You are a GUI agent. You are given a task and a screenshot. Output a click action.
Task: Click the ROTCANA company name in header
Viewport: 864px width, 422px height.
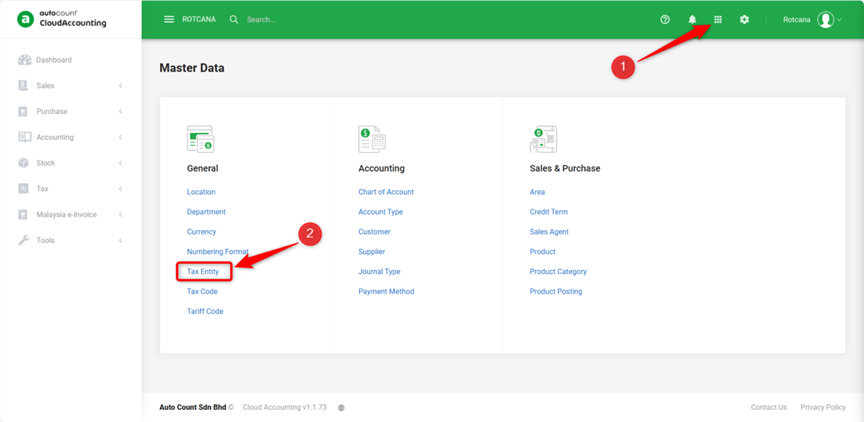click(199, 19)
